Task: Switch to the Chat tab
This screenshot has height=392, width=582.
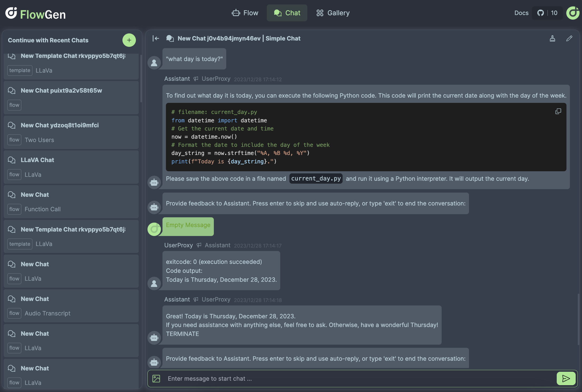Action: click(287, 13)
